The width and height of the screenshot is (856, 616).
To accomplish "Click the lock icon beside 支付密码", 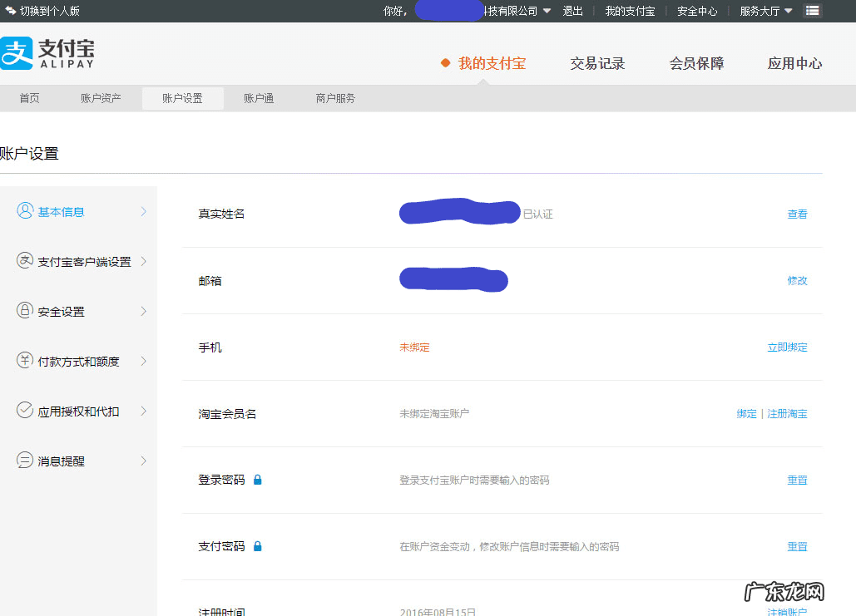I will pos(257,546).
